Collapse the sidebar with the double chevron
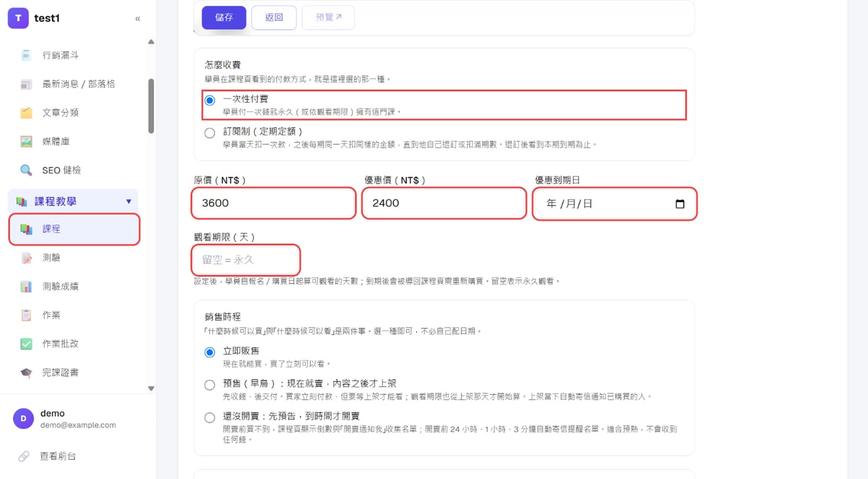The width and height of the screenshot is (868, 479). (138, 18)
